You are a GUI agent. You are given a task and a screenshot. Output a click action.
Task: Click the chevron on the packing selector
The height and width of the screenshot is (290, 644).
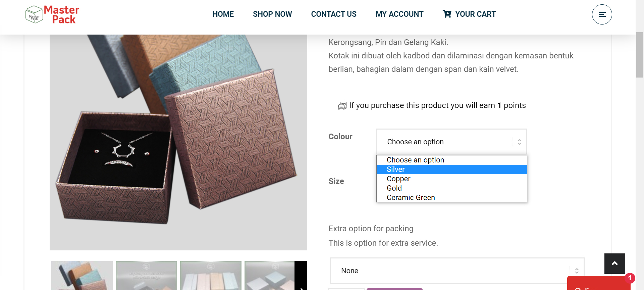[x=577, y=271]
